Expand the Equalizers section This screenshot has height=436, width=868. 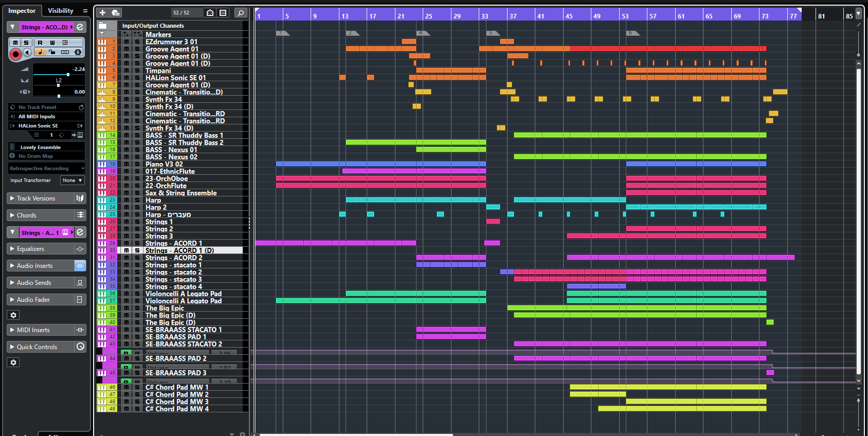click(12, 248)
